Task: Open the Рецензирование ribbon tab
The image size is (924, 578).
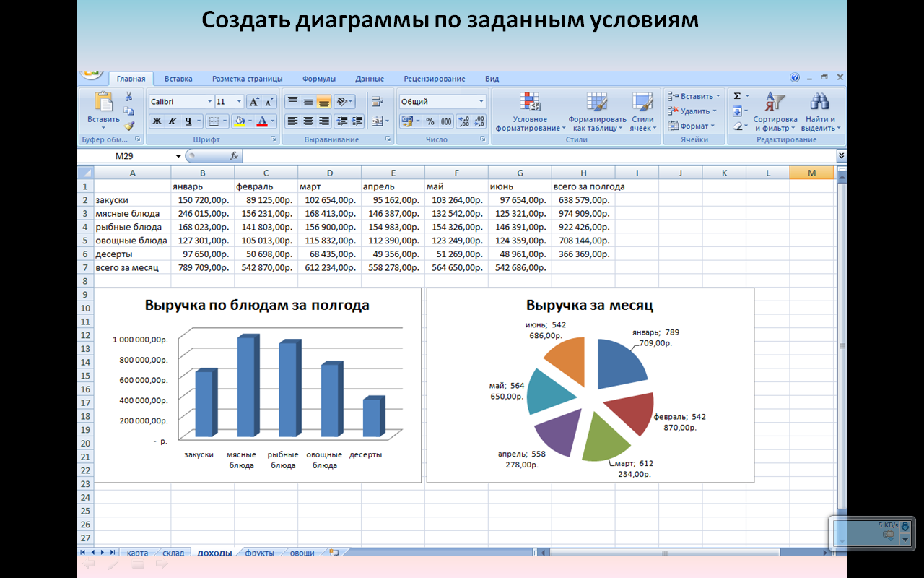Action: [x=435, y=79]
